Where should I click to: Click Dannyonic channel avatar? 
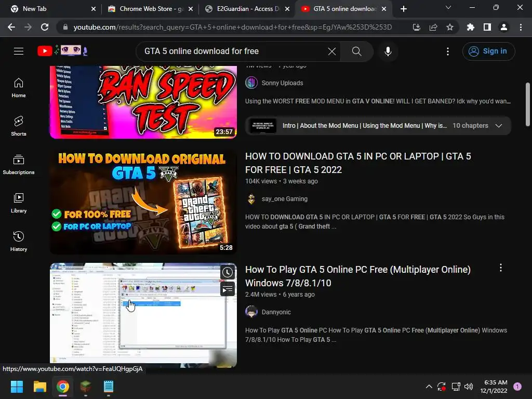251,312
